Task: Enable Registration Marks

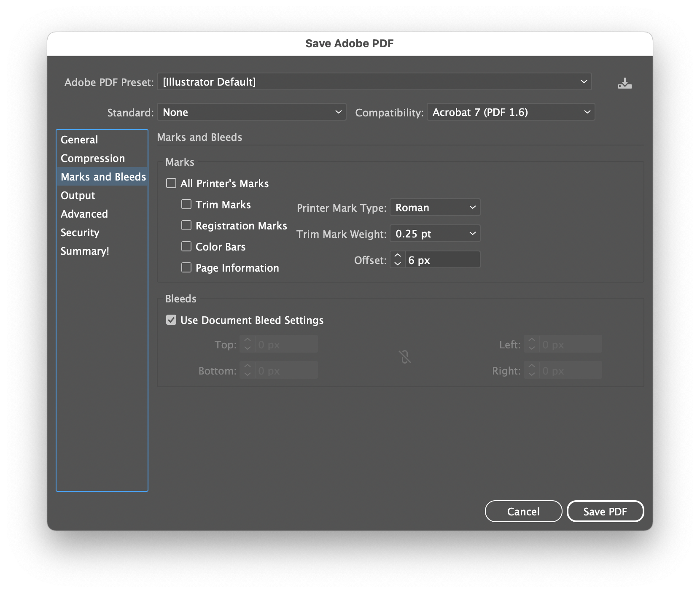Action: pos(186,225)
